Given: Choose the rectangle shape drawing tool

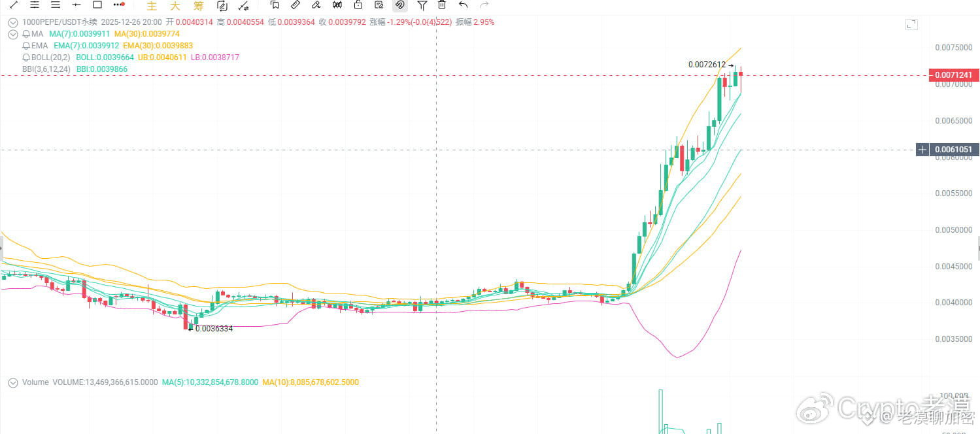Looking at the screenshot, I should (x=97, y=5).
